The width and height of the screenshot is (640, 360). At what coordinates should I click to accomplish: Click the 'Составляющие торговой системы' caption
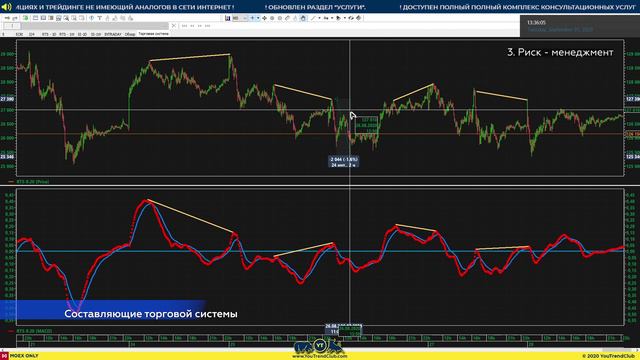(x=151, y=314)
